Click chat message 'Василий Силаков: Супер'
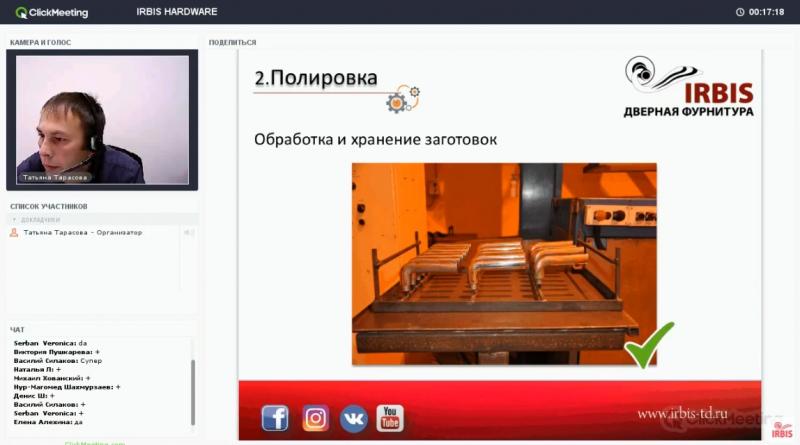Screen dimensions: 800x445 (x=58, y=360)
